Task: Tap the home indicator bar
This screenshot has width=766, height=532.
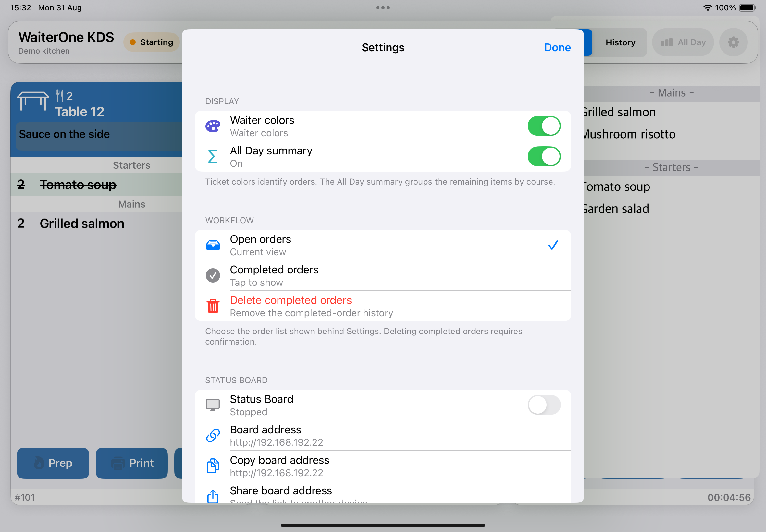Action: click(x=383, y=525)
